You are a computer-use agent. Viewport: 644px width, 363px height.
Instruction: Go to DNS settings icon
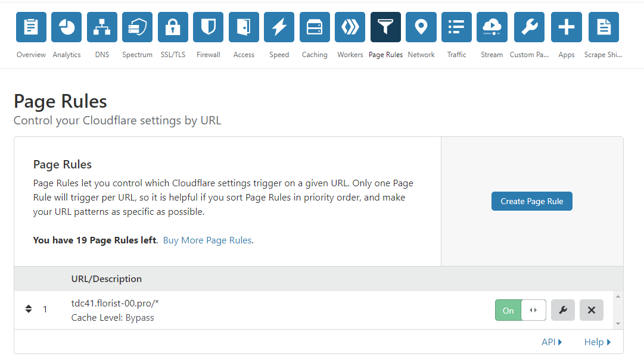coord(102,27)
